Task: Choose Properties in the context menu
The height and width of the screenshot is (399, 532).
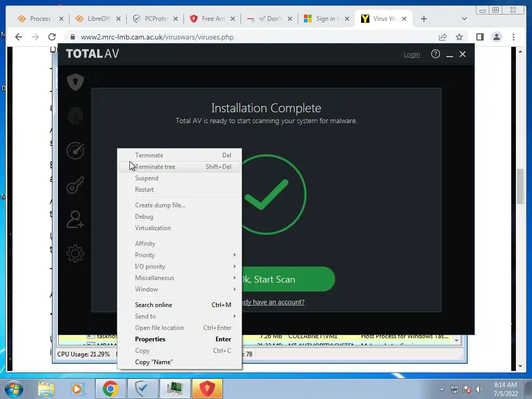Action: [180, 339]
